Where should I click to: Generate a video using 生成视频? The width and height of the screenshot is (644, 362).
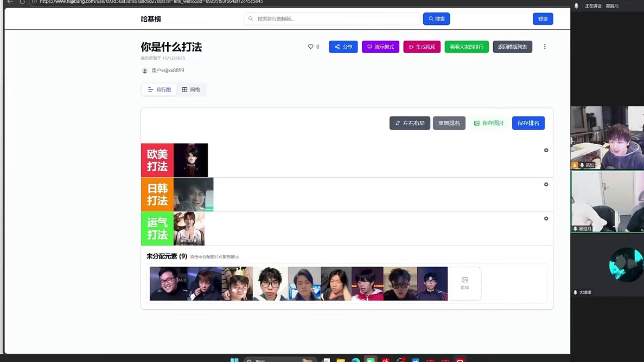click(x=422, y=47)
